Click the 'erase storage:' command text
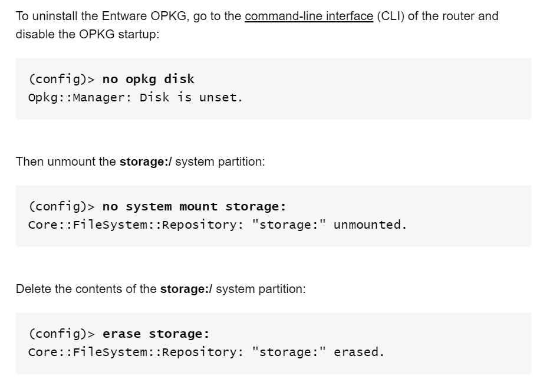Viewport: 540px width, 392px height. (x=156, y=334)
